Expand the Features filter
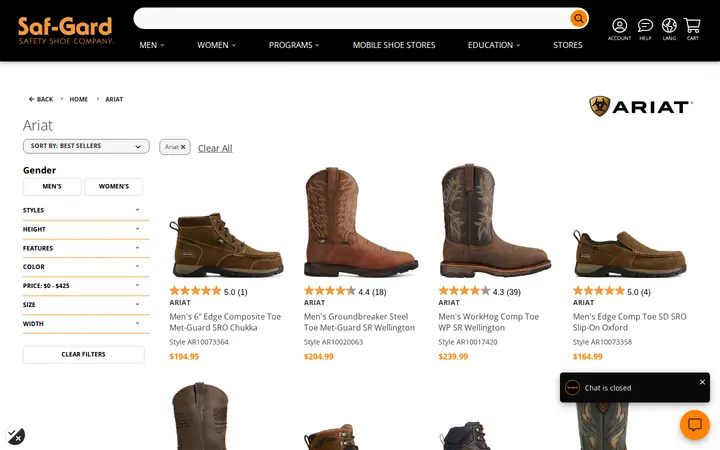Screen dimensions: 720x450 click(x=86, y=248)
